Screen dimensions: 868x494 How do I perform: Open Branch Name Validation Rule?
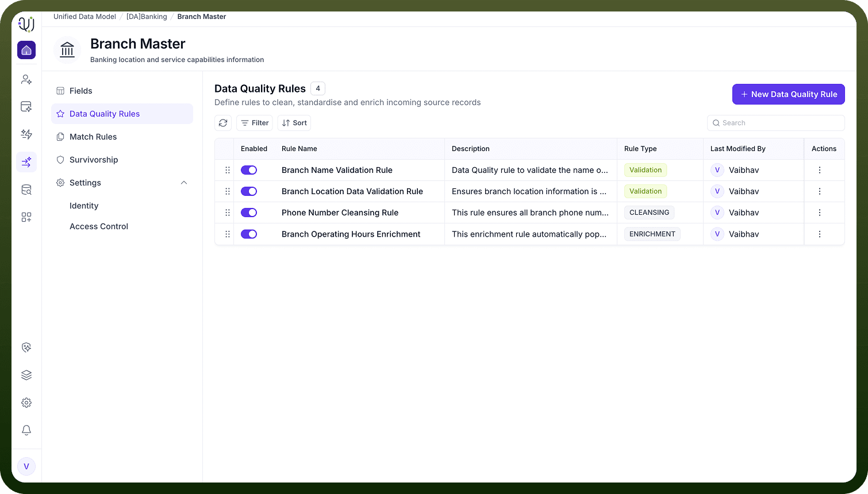click(x=337, y=170)
